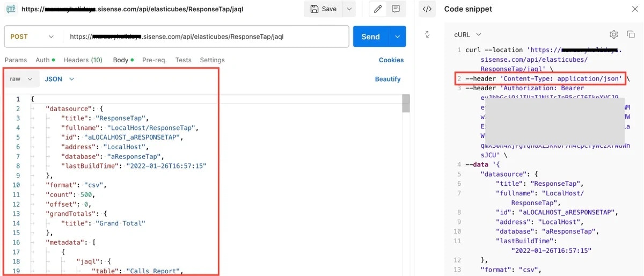Click the Code snippet panel title
This screenshot has width=644, height=276.
tap(468, 9)
